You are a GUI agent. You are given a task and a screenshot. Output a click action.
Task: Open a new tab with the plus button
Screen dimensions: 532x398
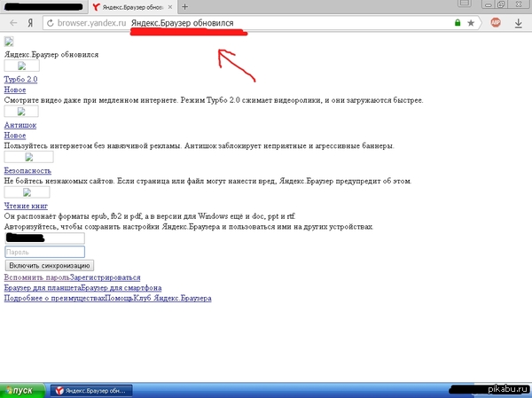[184, 6]
